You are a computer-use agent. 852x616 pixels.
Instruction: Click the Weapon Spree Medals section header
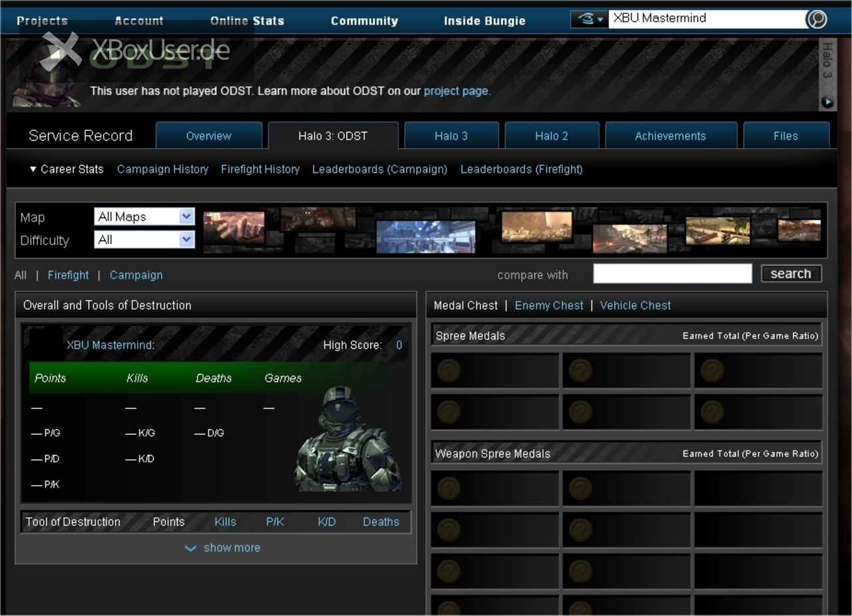coord(626,453)
